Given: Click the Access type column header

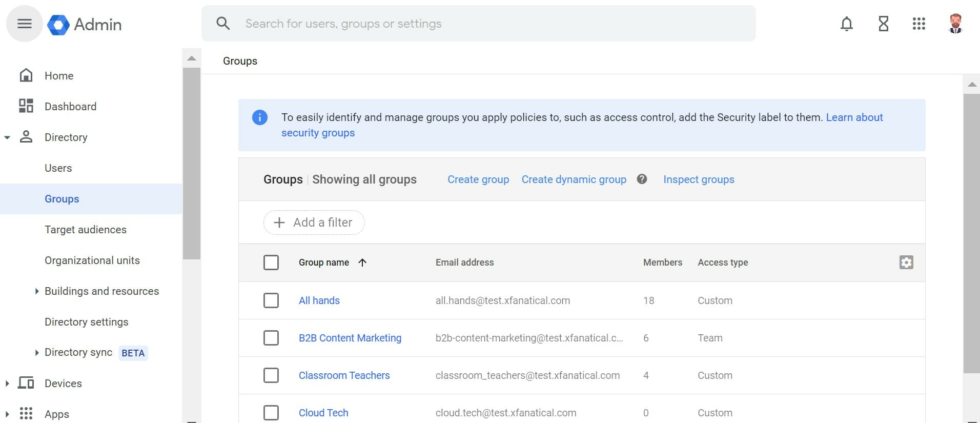Looking at the screenshot, I should (723, 263).
